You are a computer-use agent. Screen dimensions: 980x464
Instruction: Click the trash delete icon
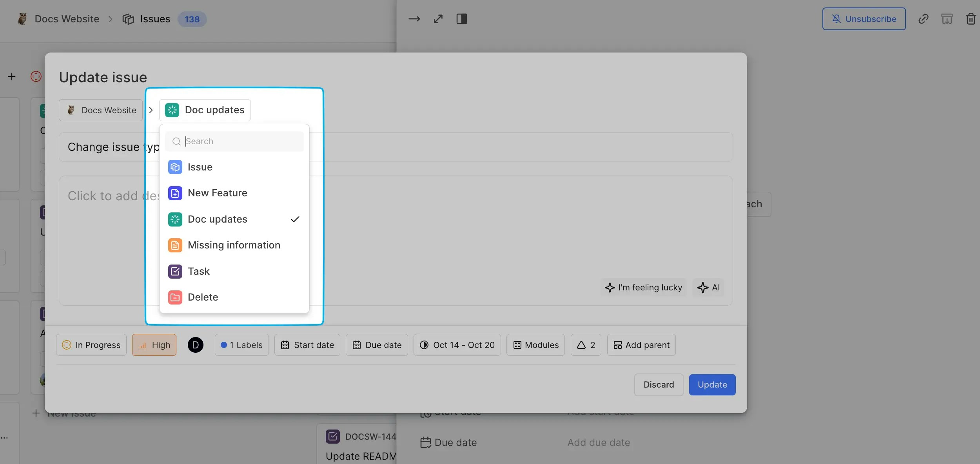(971, 19)
